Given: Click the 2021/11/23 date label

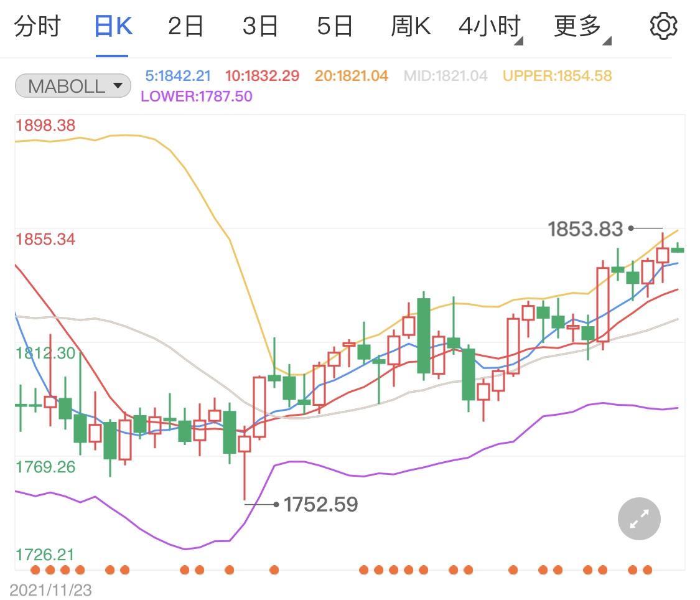Looking at the screenshot, I should tap(50, 590).
